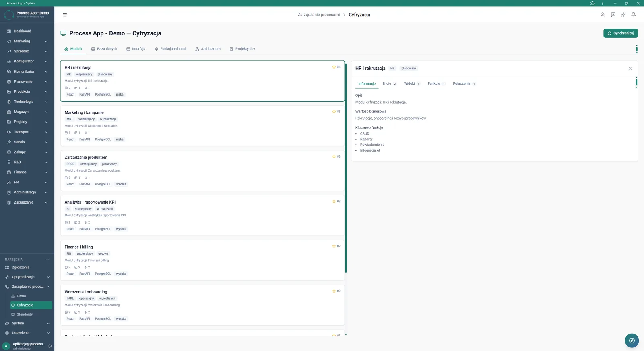Click the Transport truck icon
This screenshot has height=351, width=644.
coord(9,132)
